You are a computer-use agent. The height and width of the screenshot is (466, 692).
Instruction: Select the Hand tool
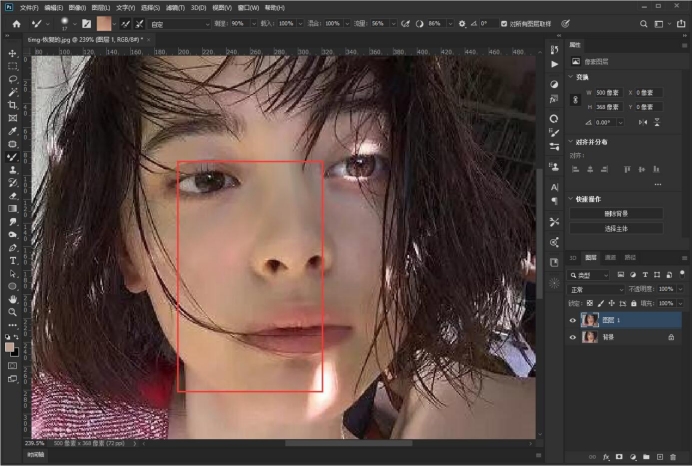tap(12, 300)
